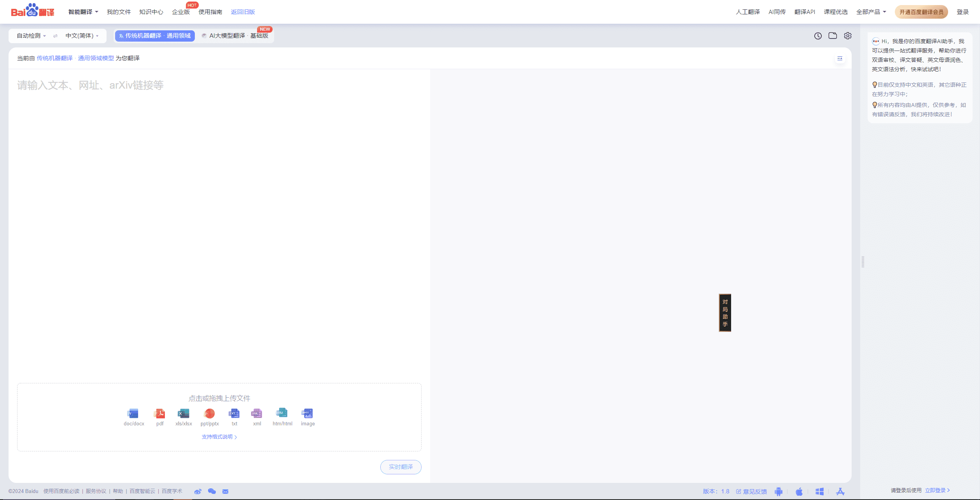Open 人工翻译 in the header
980x500 pixels.
tap(748, 12)
